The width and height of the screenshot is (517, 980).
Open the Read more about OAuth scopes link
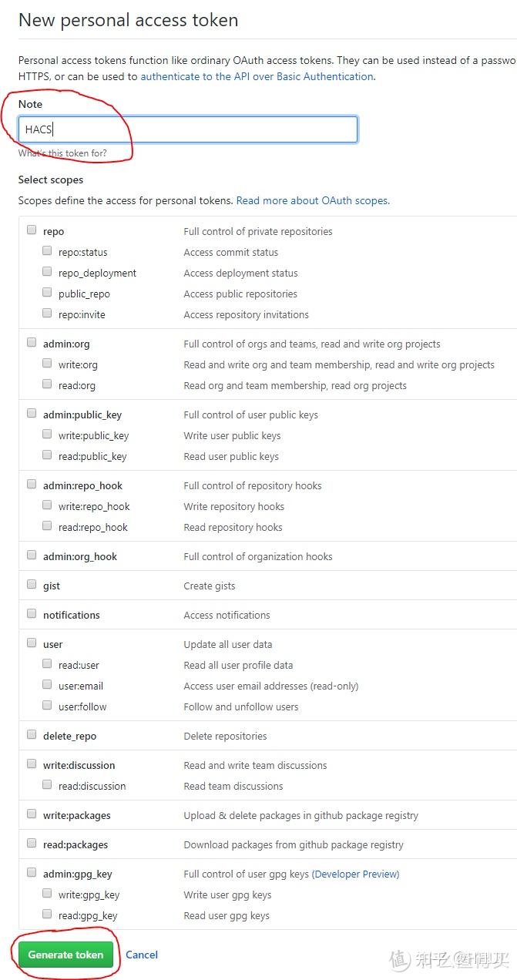tap(312, 200)
